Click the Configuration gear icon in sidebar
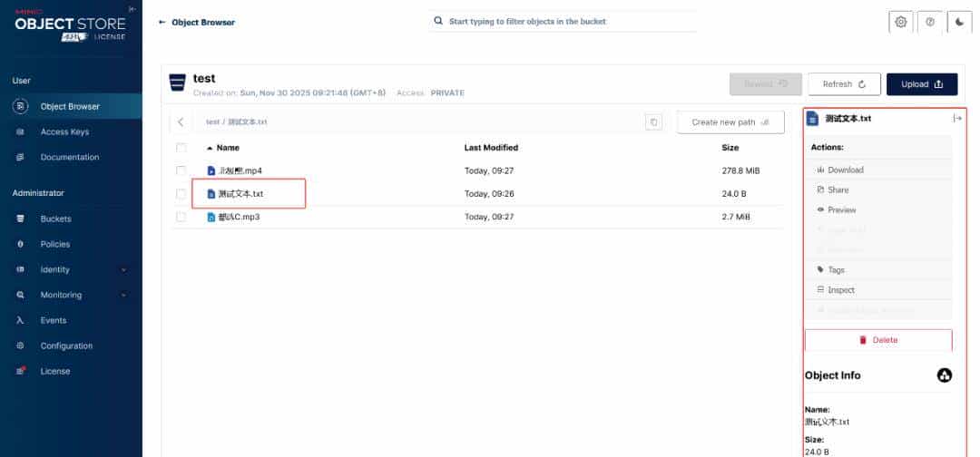This screenshot has width=980, height=457. (x=21, y=345)
